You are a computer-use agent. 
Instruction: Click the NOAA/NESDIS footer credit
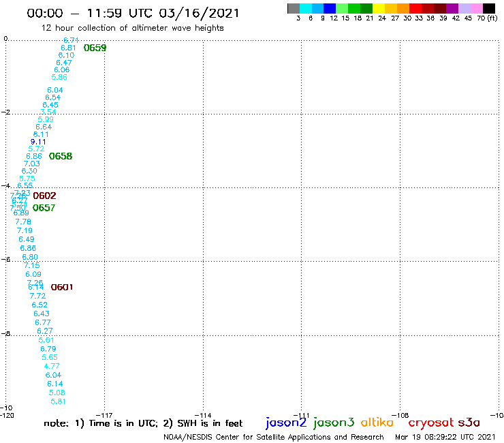[274, 437]
